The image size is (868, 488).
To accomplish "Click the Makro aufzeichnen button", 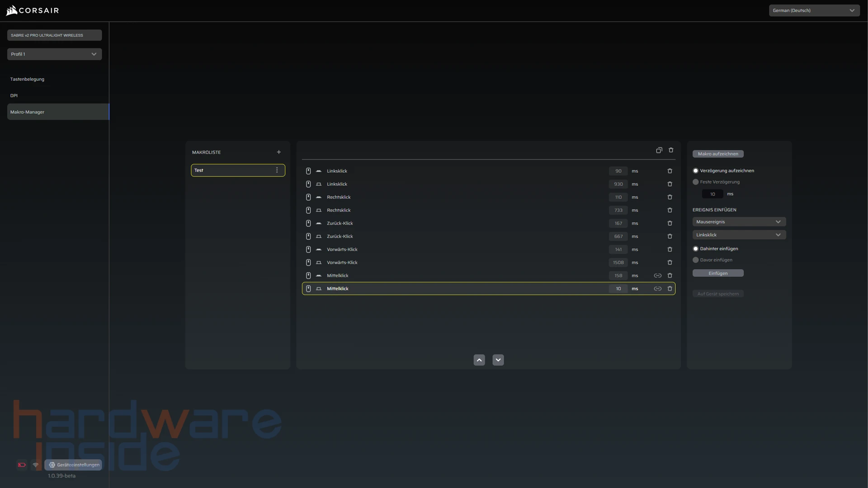I will pos(718,154).
